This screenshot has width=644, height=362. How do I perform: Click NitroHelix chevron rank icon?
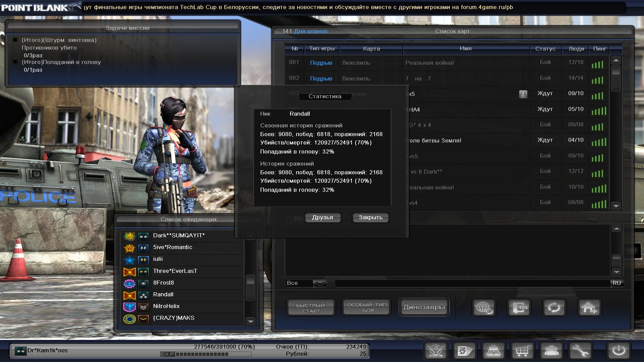pyautogui.click(x=144, y=307)
